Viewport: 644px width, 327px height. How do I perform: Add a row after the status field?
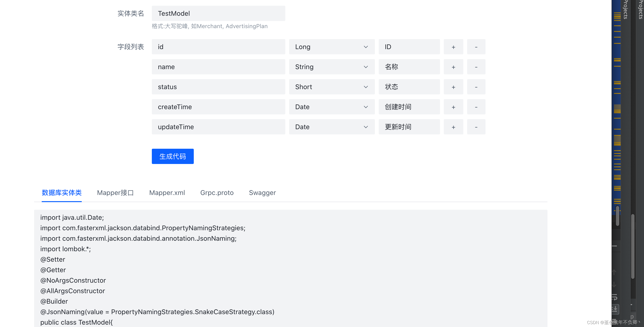[x=453, y=87]
